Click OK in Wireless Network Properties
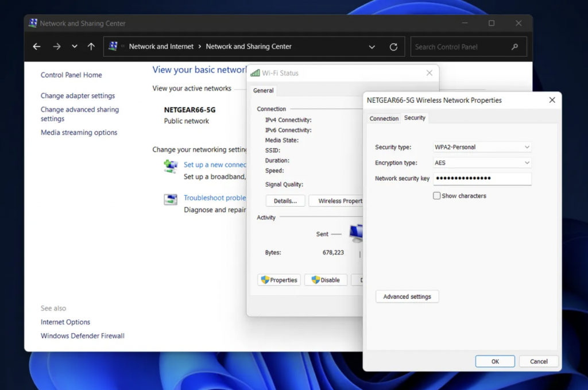The width and height of the screenshot is (588, 390). 495,361
